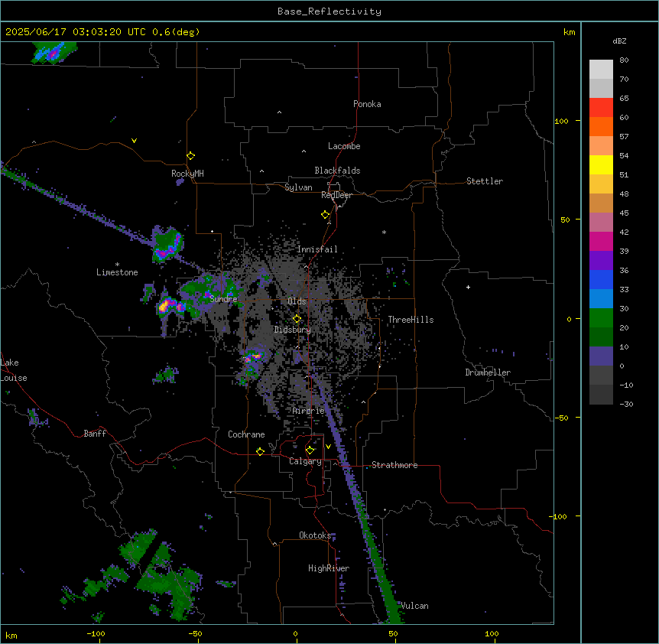
Task: Click the 80 value in the dBZ legend
Action: (x=624, y=60)
